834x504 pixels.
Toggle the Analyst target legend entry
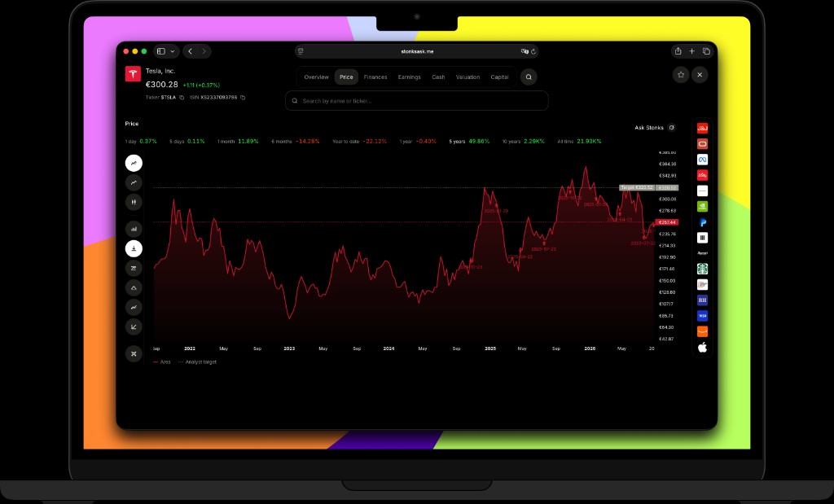[197, 362]
